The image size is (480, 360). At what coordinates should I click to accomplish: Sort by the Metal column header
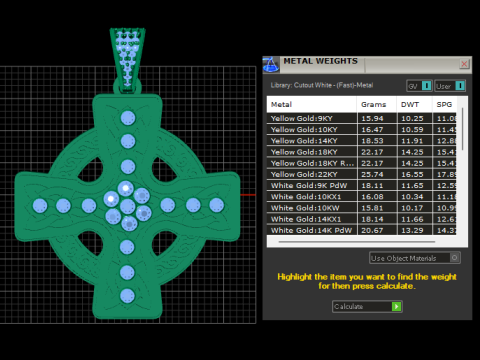tap(312, 105)
